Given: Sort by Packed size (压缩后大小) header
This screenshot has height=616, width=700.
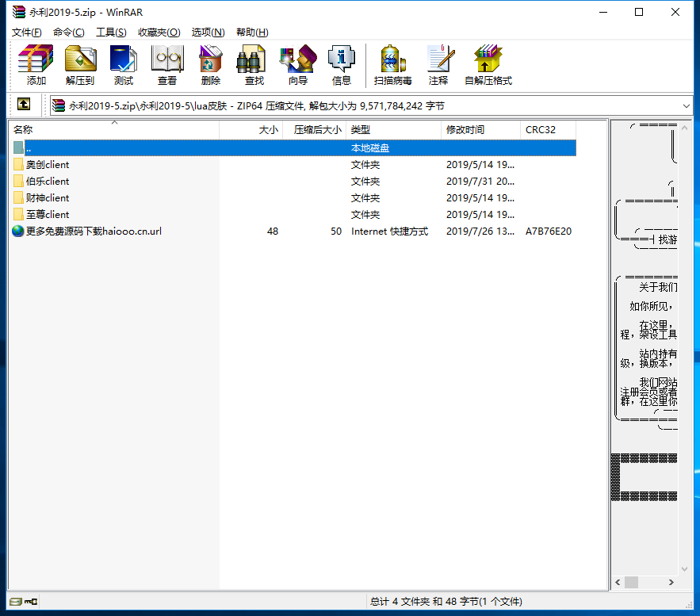Looking at the screenshot, I should tap(314, 130).
